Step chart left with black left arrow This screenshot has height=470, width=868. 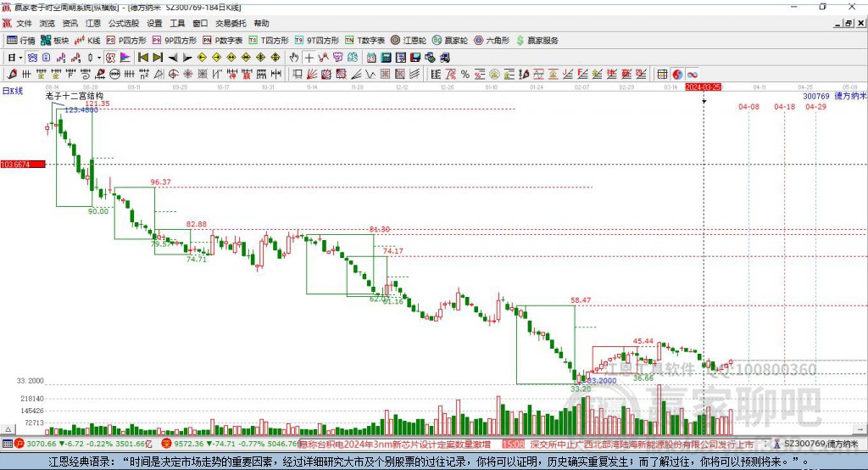click(x=173, y=58)
